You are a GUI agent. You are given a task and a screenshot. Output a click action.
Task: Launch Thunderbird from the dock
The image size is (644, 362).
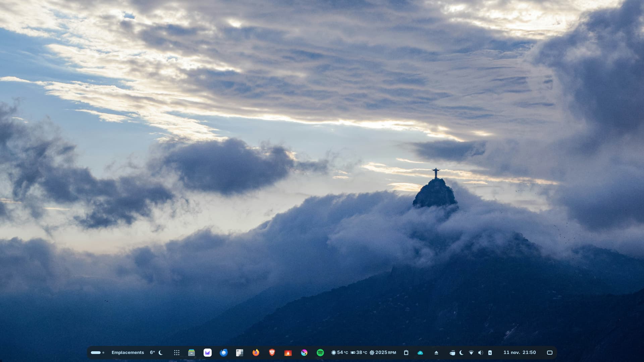coord(224,353)
